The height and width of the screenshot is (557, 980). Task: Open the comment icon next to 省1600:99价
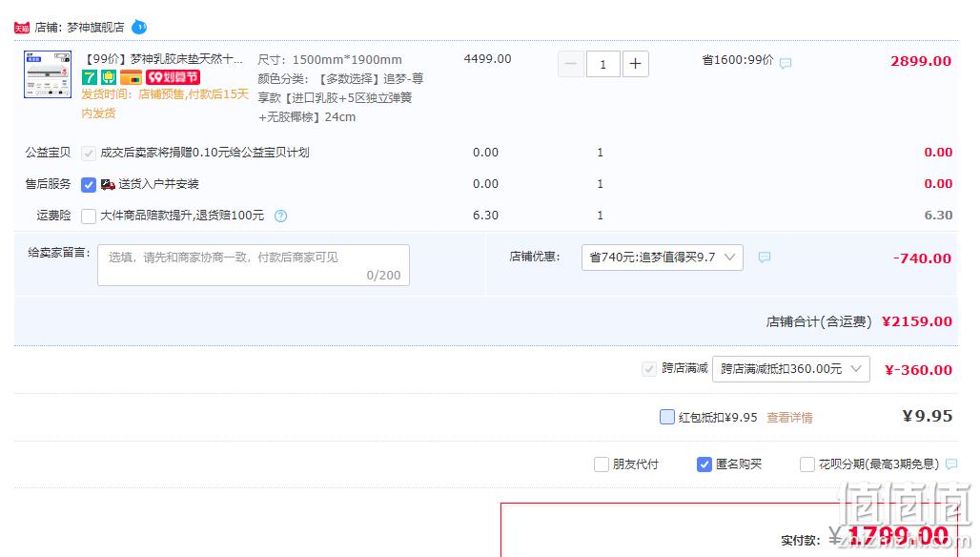(x=786, y=63)
